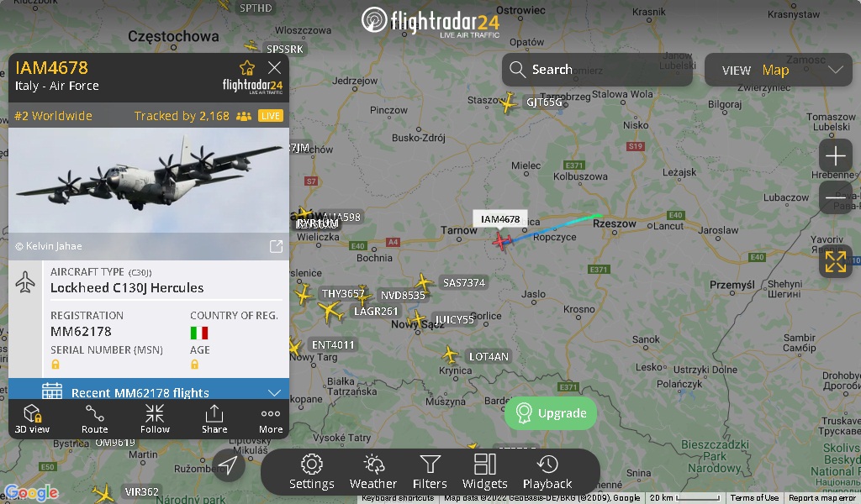Viewport: 861px width, 504px height.
Task: Click the green Upgrade button
Action: click(x=550, y=413)
